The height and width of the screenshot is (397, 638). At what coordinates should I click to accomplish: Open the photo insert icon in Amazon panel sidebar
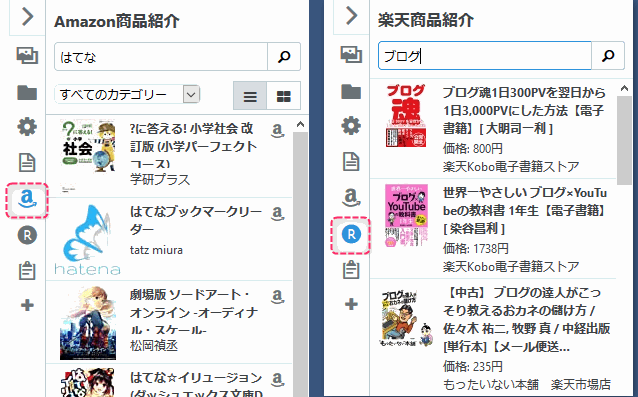pos(27,55)
